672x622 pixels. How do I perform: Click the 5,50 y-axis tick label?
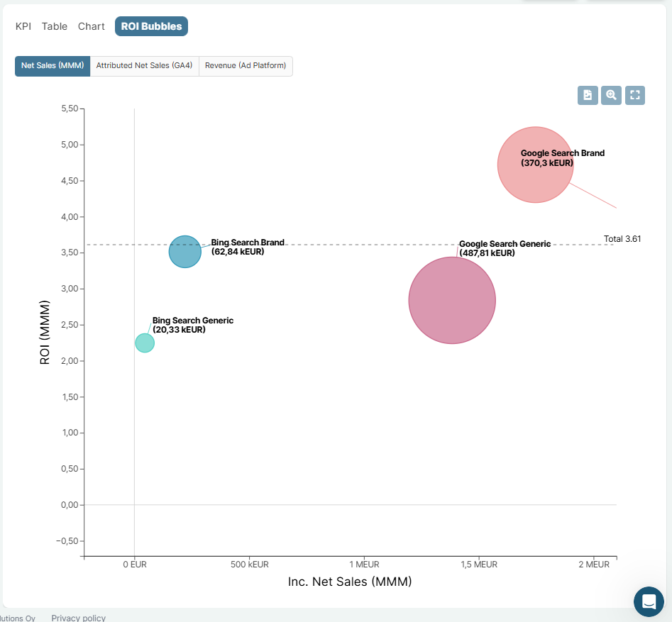tap(70, 109)
